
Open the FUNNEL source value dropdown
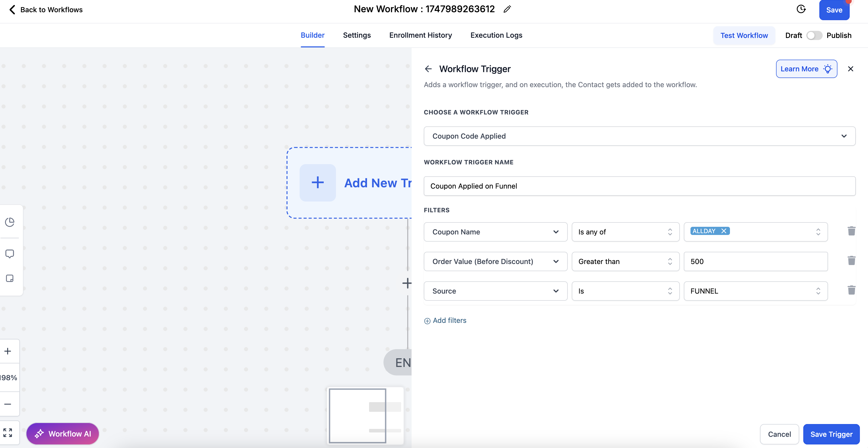click(x=755, y=291)
